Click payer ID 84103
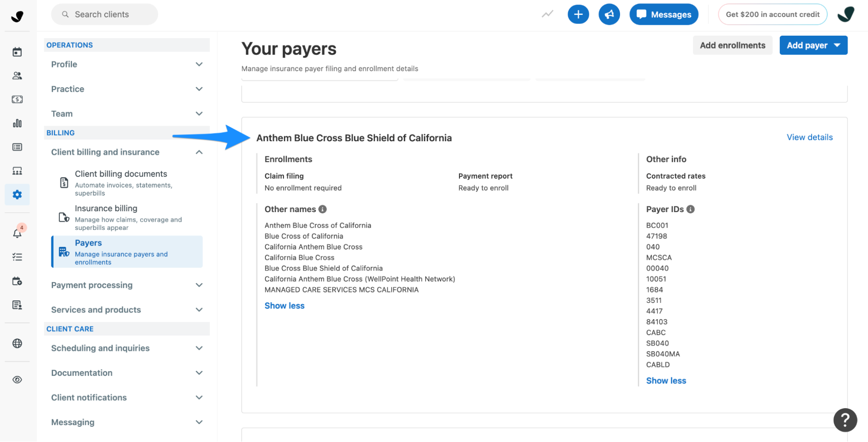The image size is (868, 442). 657,322
